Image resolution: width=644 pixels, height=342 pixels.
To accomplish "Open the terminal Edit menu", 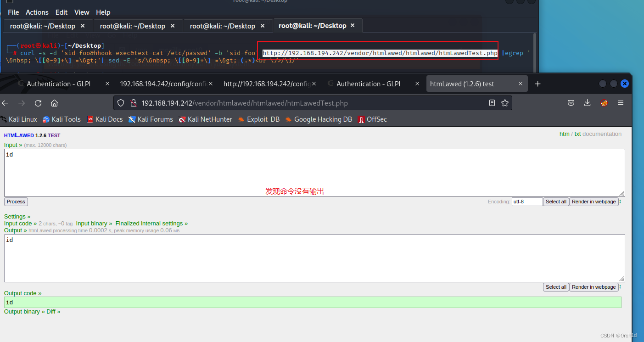I will (x=61, y=12).
